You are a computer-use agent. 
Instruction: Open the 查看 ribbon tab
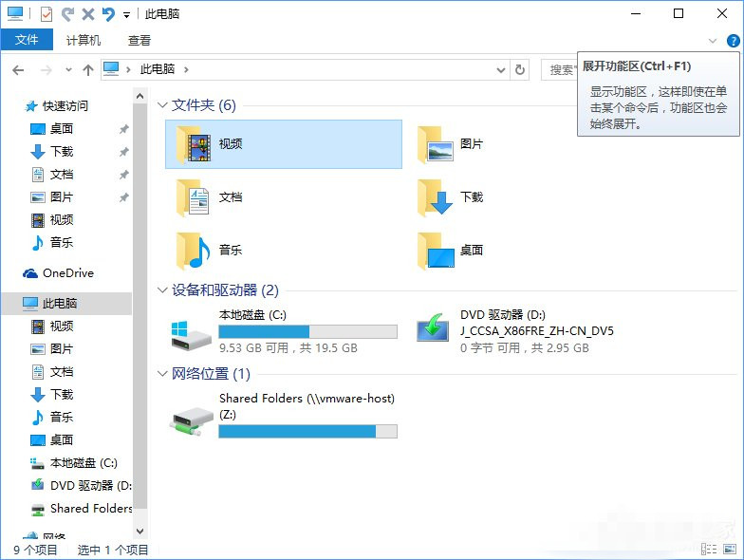click(x=139, y=41)
